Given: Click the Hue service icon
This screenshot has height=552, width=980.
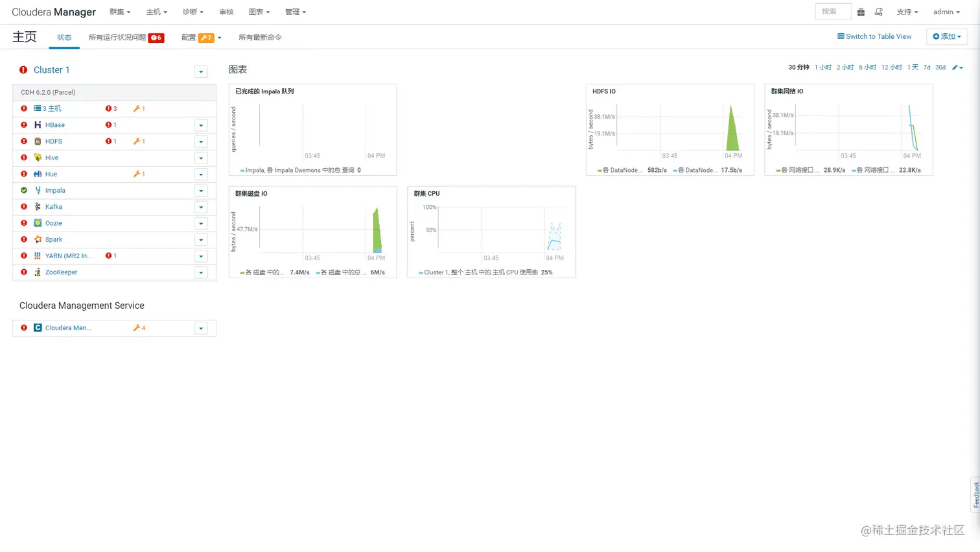Looking at the screenshot, I should pyautogui.click(x=38, y=174).
